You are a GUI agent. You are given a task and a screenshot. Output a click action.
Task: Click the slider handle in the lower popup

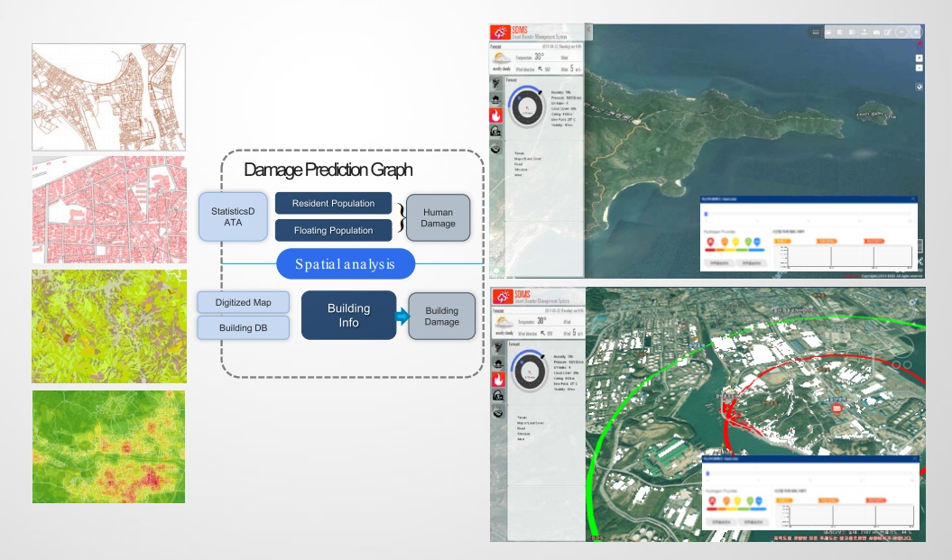point(708,473)
